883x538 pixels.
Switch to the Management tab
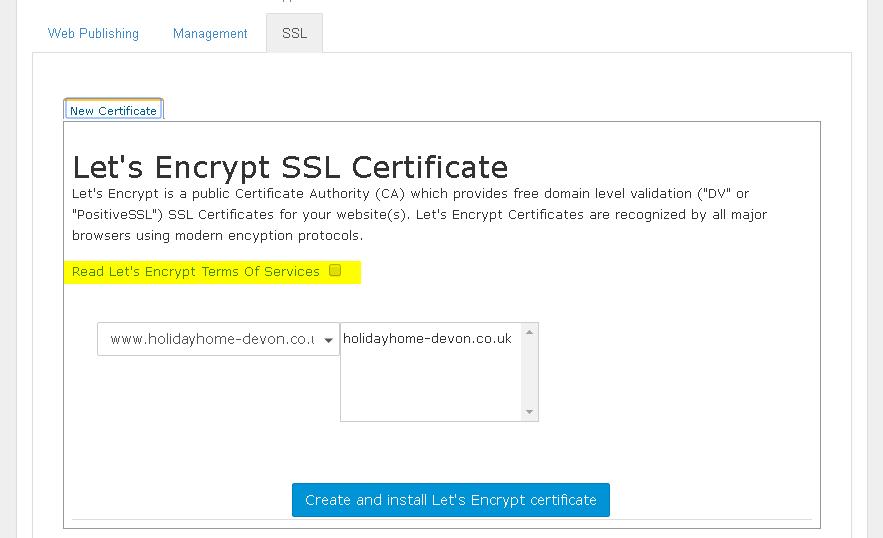[x=210, y=33]
